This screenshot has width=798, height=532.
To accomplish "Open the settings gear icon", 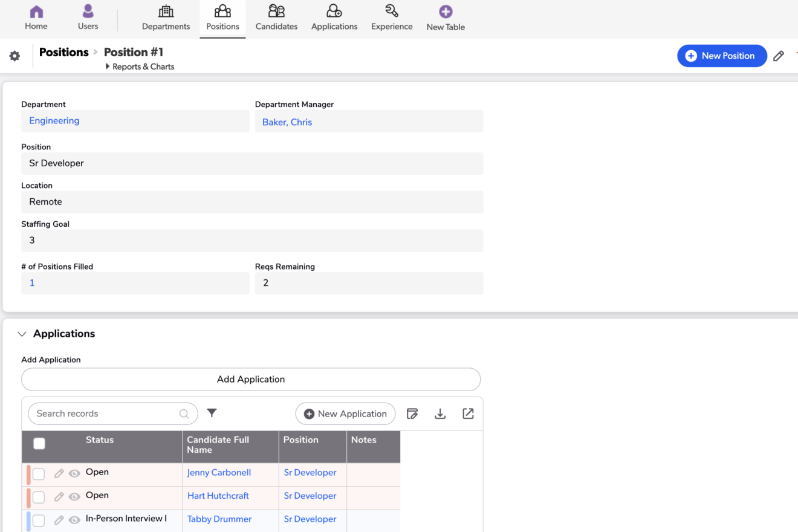I will pos(15,56).
